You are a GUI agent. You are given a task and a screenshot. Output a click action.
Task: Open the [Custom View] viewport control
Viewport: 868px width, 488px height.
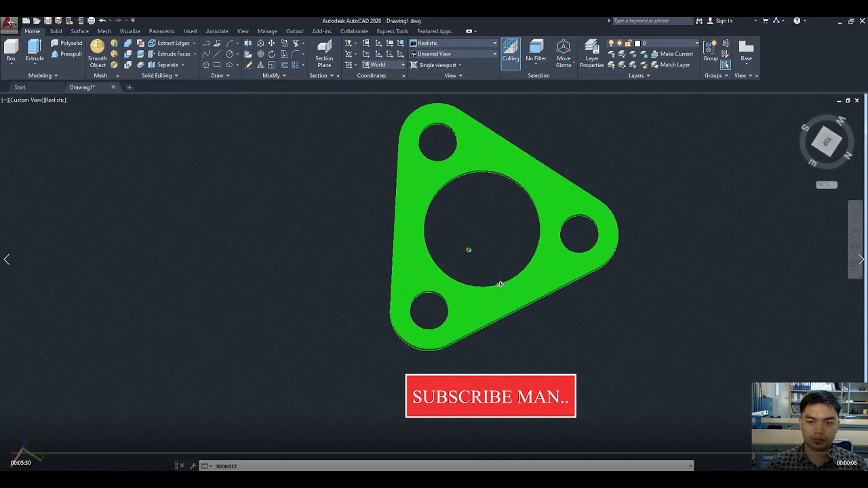coord(26,100)
